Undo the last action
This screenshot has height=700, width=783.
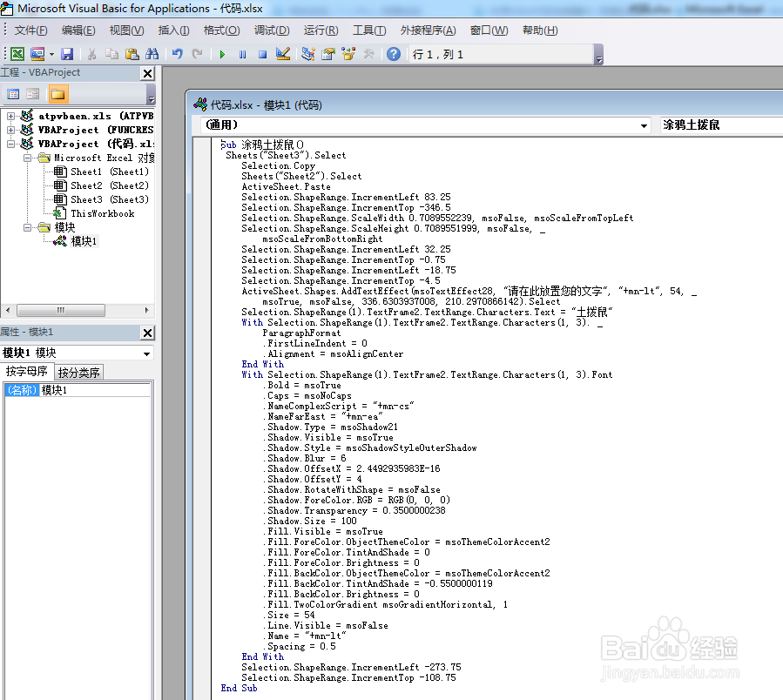coord(178,54)
